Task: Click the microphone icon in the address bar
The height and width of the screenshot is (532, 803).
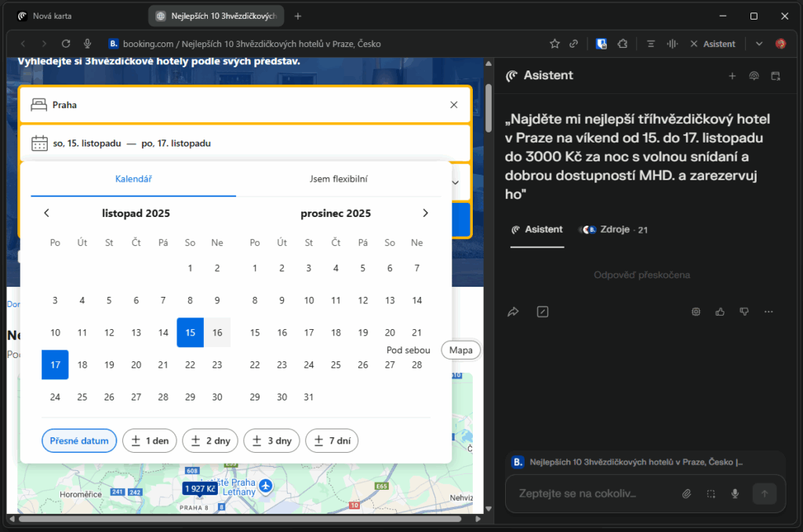Action: [x=86, y=44]
